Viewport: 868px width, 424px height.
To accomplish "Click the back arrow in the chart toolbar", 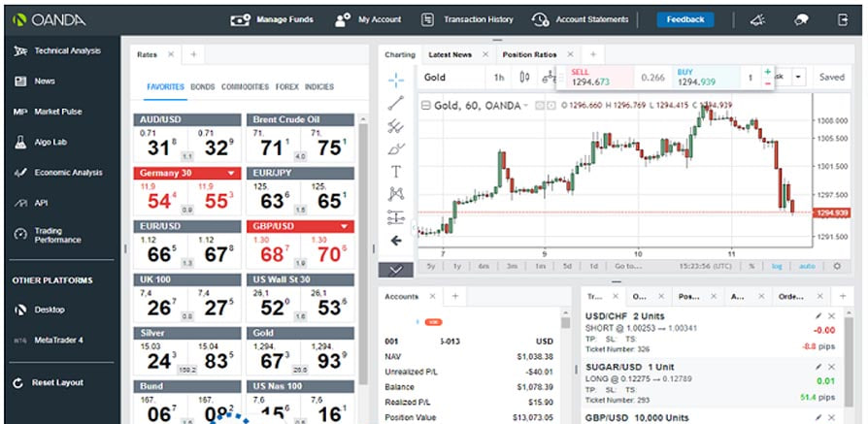I will 396,241.
